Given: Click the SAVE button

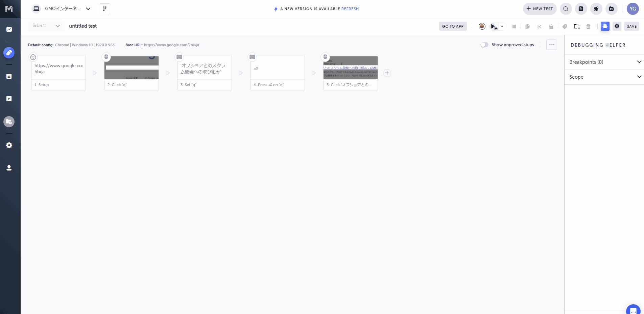Looking at the screenshot, I should (x=631, y=26).
